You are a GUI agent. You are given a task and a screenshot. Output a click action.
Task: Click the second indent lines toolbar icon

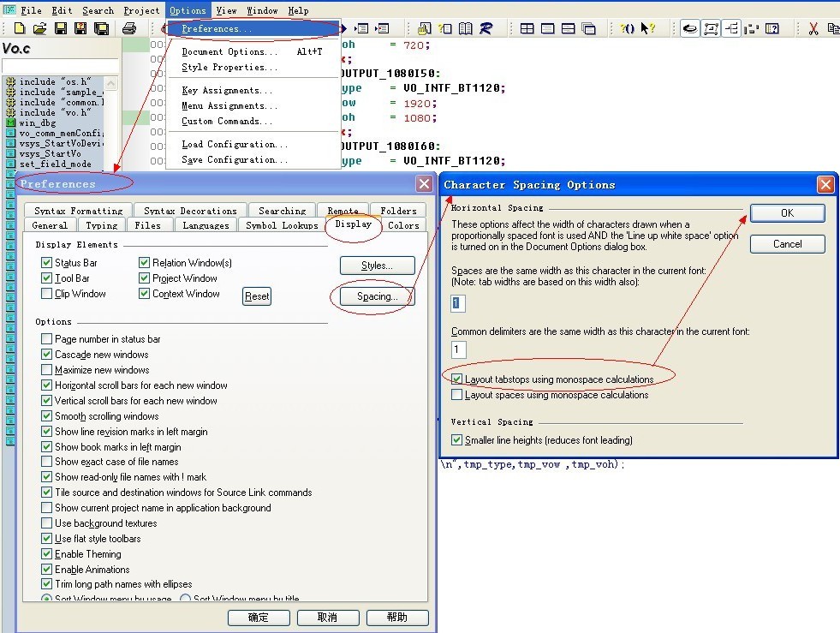coord(382,28)
